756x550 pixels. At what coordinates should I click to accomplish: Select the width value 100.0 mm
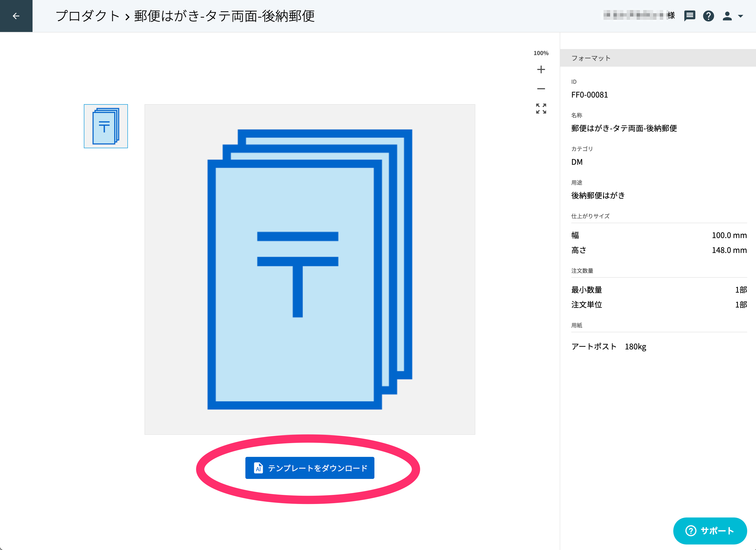click(x=729, y=235)
